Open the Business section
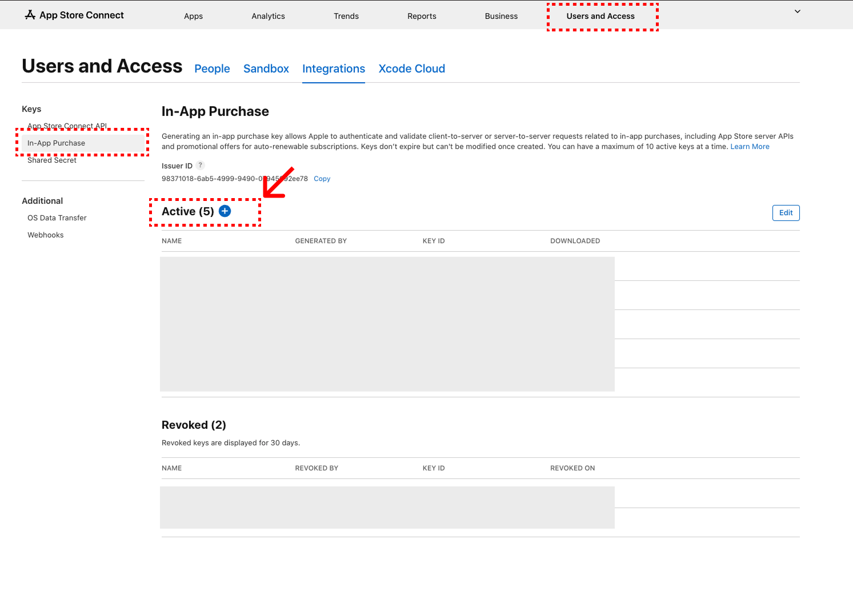 coord(501,16)
